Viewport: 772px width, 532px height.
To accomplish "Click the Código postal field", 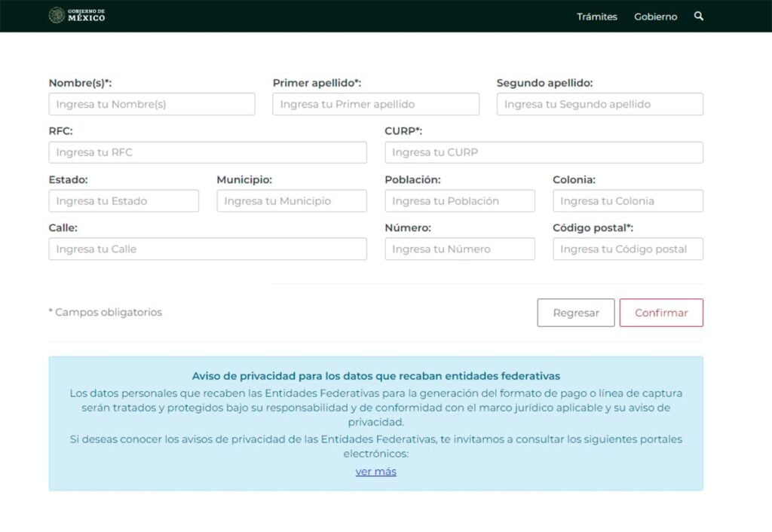I will coord(627,249).
